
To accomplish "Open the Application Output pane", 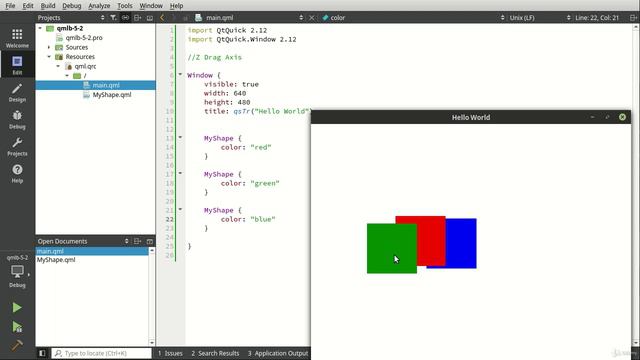I will pyautogui.click(x=278, y=353).
